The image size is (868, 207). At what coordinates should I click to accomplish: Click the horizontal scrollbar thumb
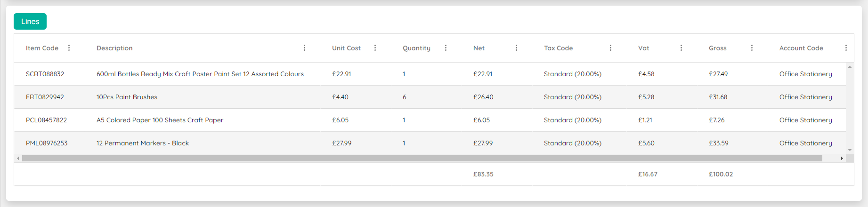(422, 159)
